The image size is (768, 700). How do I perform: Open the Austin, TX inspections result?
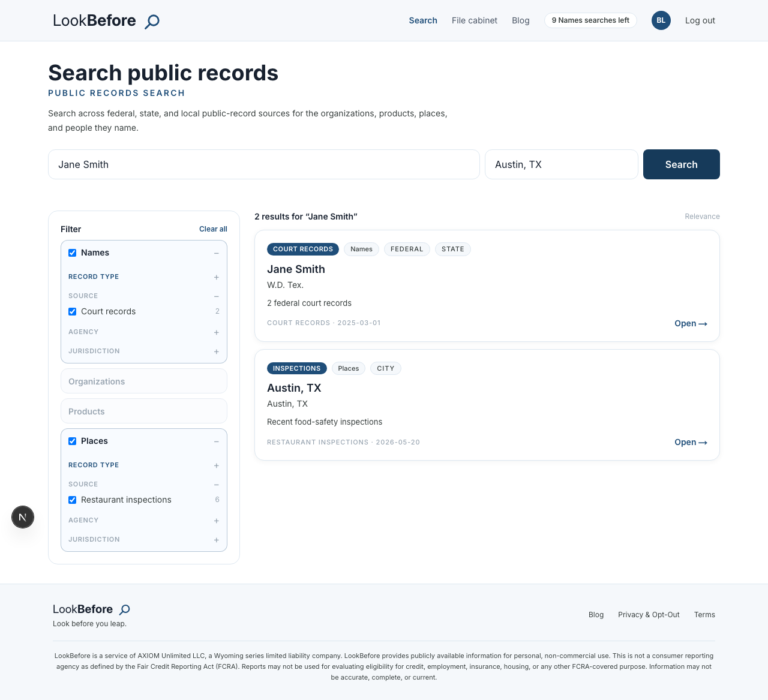[691, 442]
